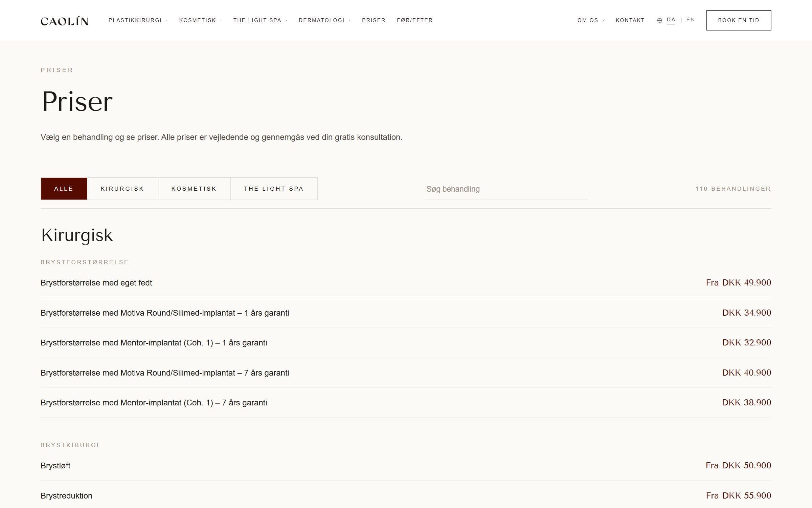
Task: Expand The Light Spa navigation menu
Action: (260, 20)
